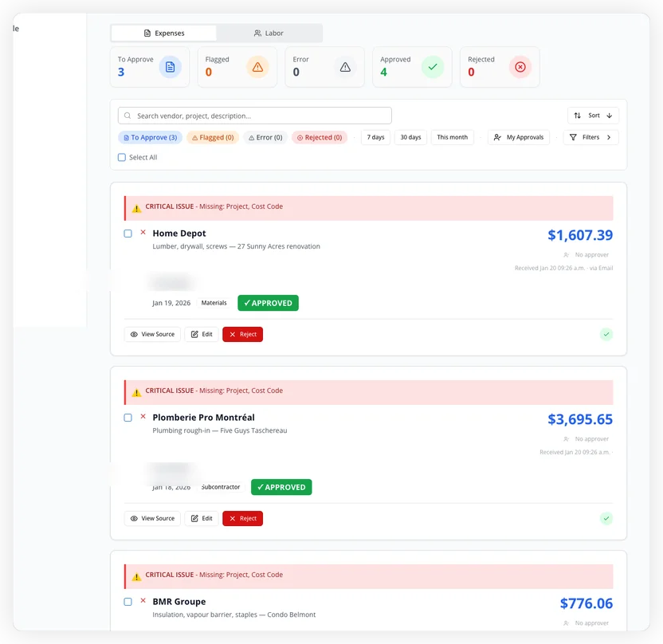The height and width of the screenshot is (644, 663).
Task: Click the View Source eye icon on Home Depot
Action: [x=135, y=334]
